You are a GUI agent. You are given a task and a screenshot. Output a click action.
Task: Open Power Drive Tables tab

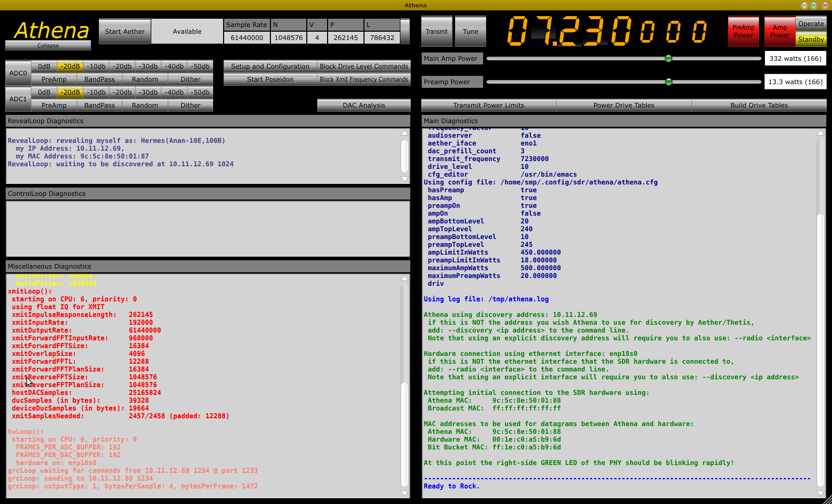[x=624, y=105]
